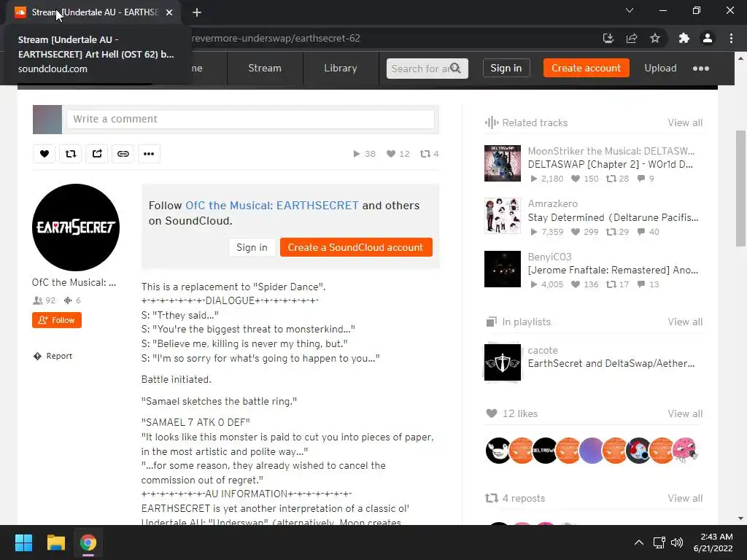Click the tracks count 6 icon
Viewport: 747px width, 560px height.
(72, 300)
